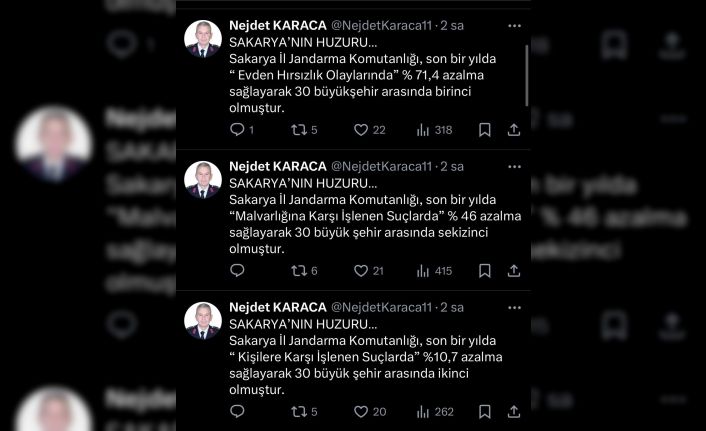This screenshot has width=706, height=431.
Task: View analytics showing 318 views
Action: coord(422,130)
